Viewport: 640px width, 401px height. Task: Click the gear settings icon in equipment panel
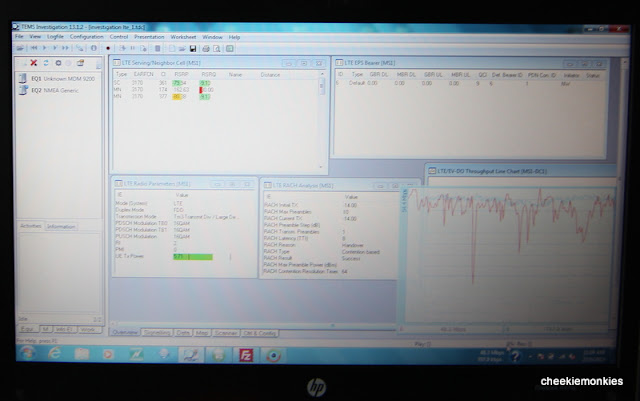(x=58, y=63)
